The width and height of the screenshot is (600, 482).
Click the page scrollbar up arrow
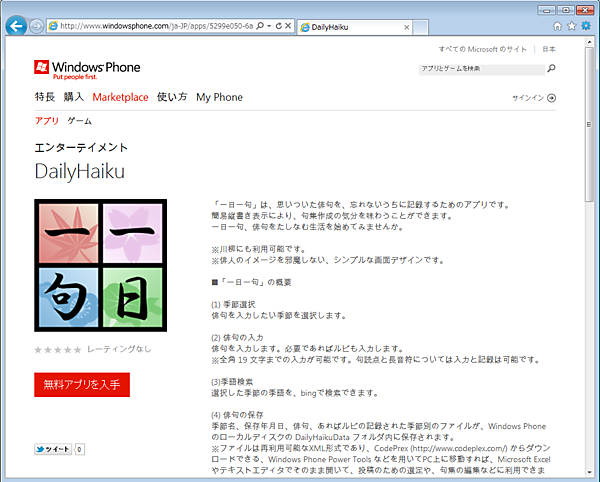tap(589, 42)
